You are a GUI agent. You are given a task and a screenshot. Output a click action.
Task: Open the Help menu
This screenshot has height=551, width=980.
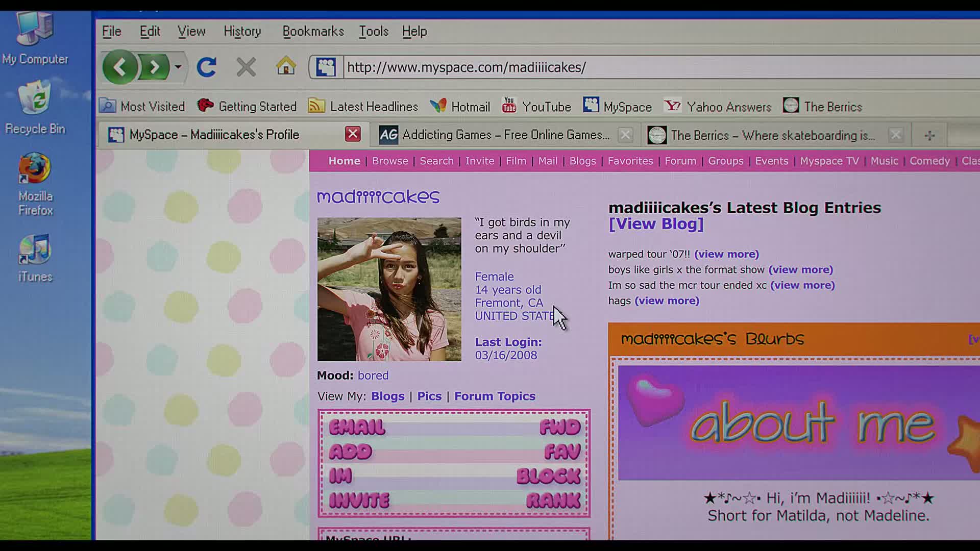[414, 32]
